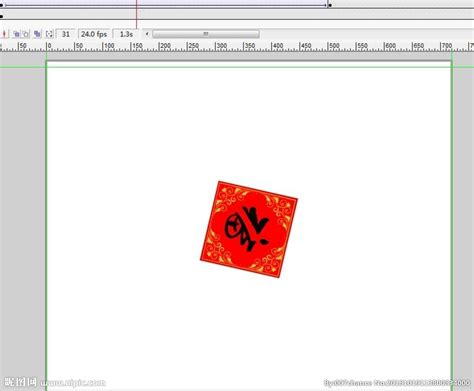Screen dimensions: 474x391
Task: Click the timeline scrollbar left arrow
Action: click(147, 34)
